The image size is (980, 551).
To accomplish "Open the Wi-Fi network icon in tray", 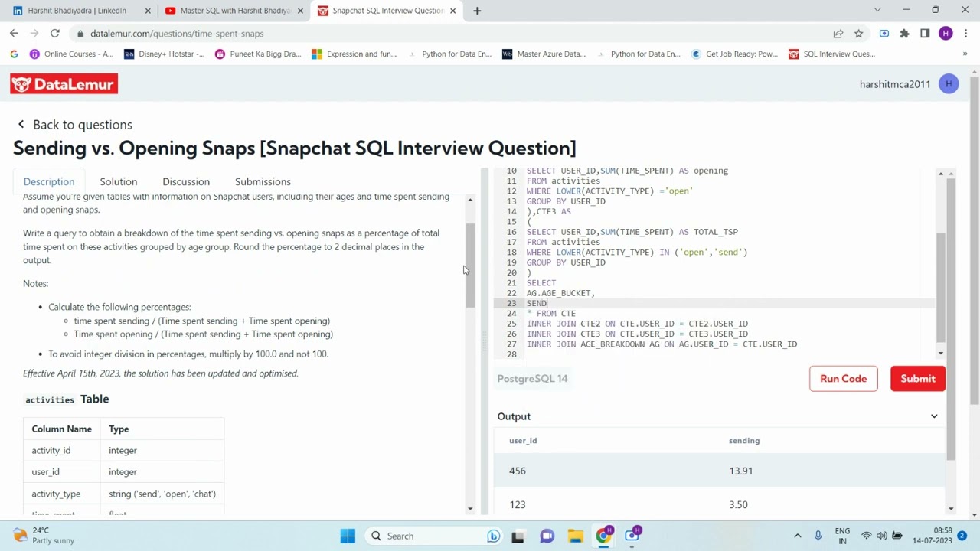I will [x=867, y=536].
